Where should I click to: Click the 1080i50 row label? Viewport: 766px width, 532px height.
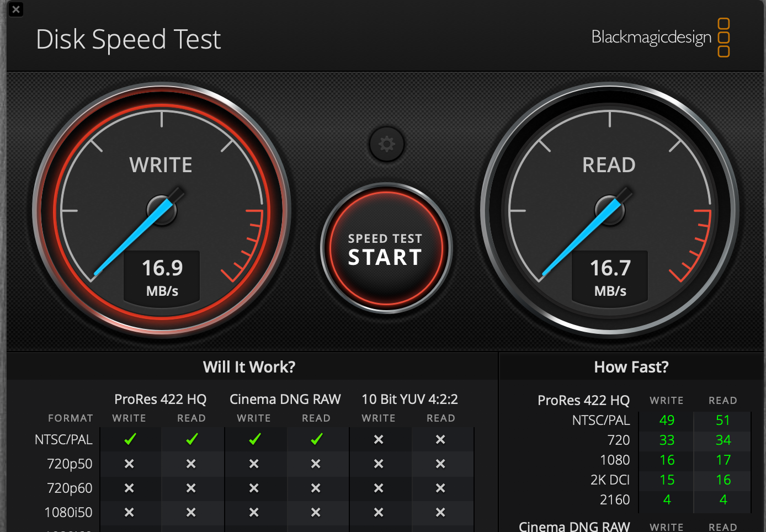68,513
